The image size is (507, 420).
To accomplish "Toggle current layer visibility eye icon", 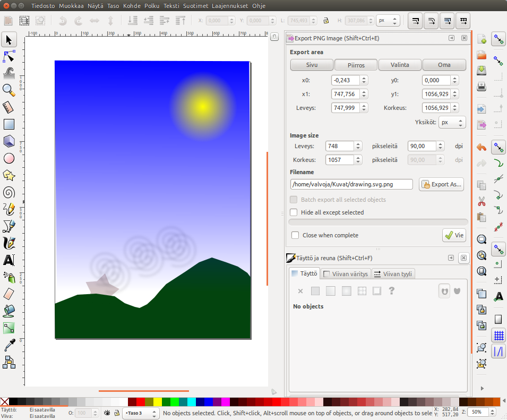I will pyautogui.click(x=107, y=413).
